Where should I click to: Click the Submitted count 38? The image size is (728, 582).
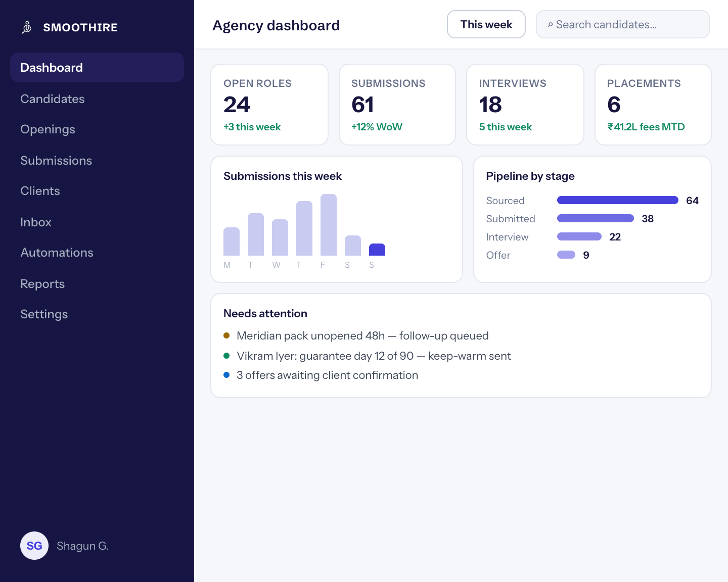[x=648, y=219]
